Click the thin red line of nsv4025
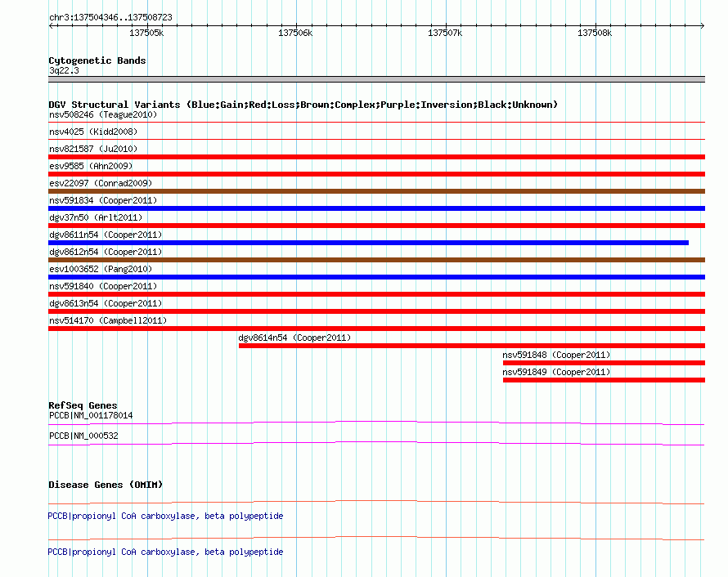Viewport: 728px width, 577px height. [x=376, y=139]
